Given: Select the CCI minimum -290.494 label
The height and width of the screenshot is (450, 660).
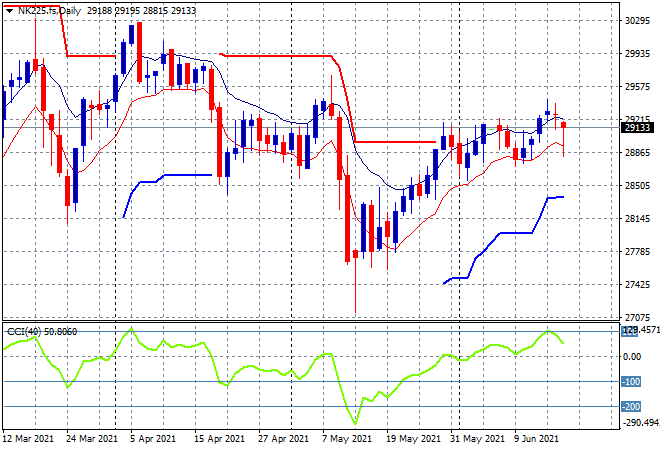Looking at the screenshot, I should [641, 422].
